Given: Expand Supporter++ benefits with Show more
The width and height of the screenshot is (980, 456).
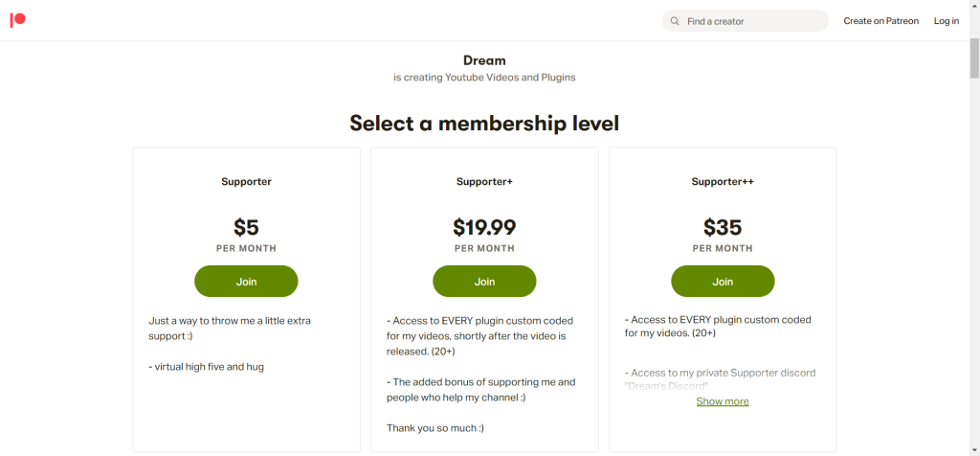Looking at the screenshot, I should [x=723, y=401].
